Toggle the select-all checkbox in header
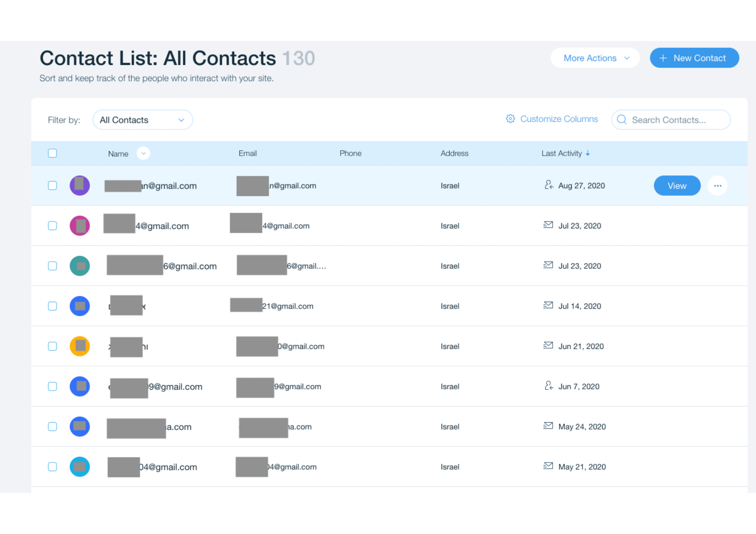 tap(52, 153)
